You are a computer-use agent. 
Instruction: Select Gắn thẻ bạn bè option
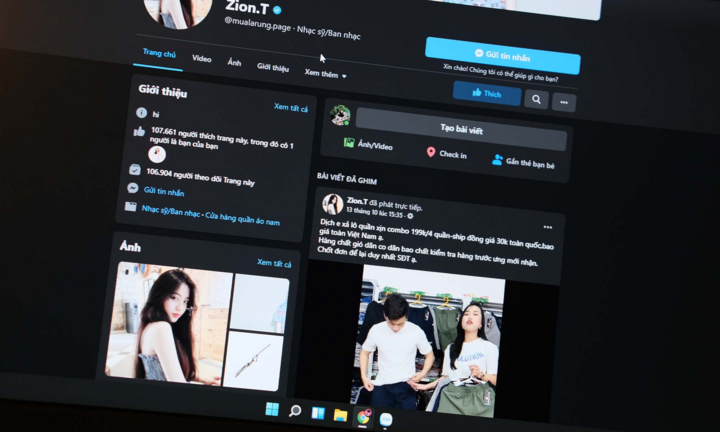point(523,162)
